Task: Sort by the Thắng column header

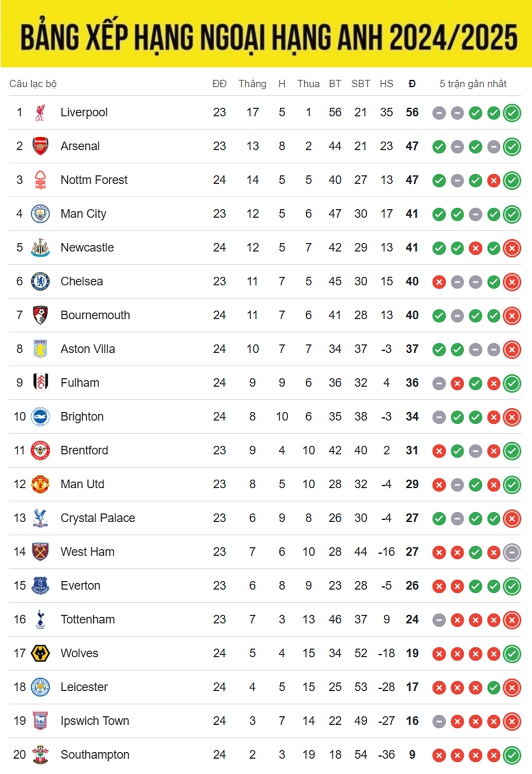Action: [x=252, y=84]
